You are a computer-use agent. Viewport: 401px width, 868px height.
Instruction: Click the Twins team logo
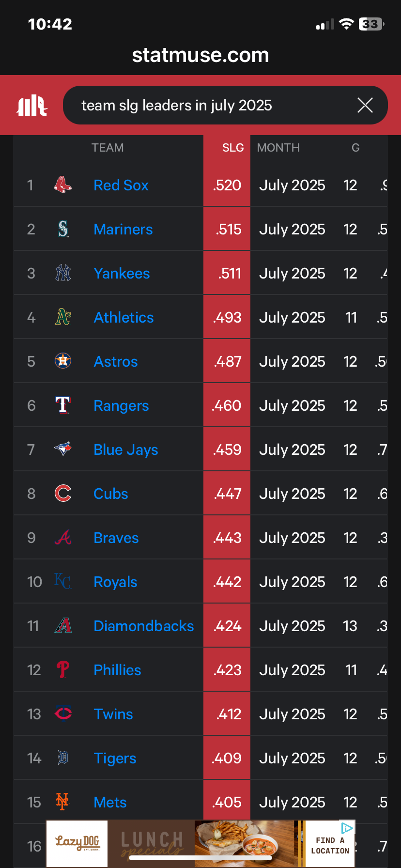point(63,714)
